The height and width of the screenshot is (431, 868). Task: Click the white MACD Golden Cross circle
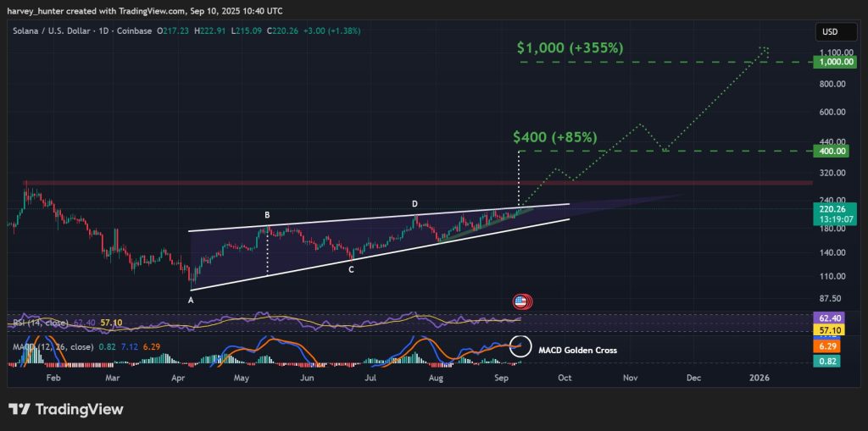click(x=523, y=347)
